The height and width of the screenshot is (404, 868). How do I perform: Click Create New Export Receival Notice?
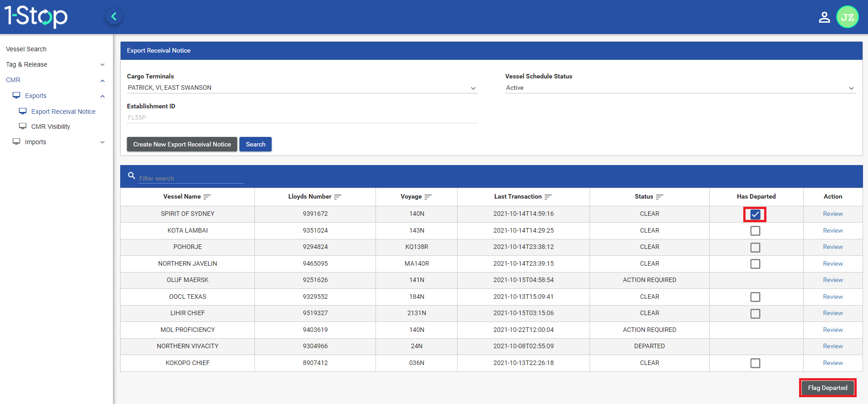182,144
